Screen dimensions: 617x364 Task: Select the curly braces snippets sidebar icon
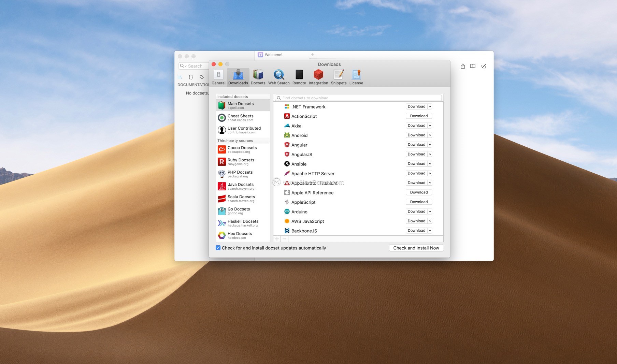pos(191,77)
